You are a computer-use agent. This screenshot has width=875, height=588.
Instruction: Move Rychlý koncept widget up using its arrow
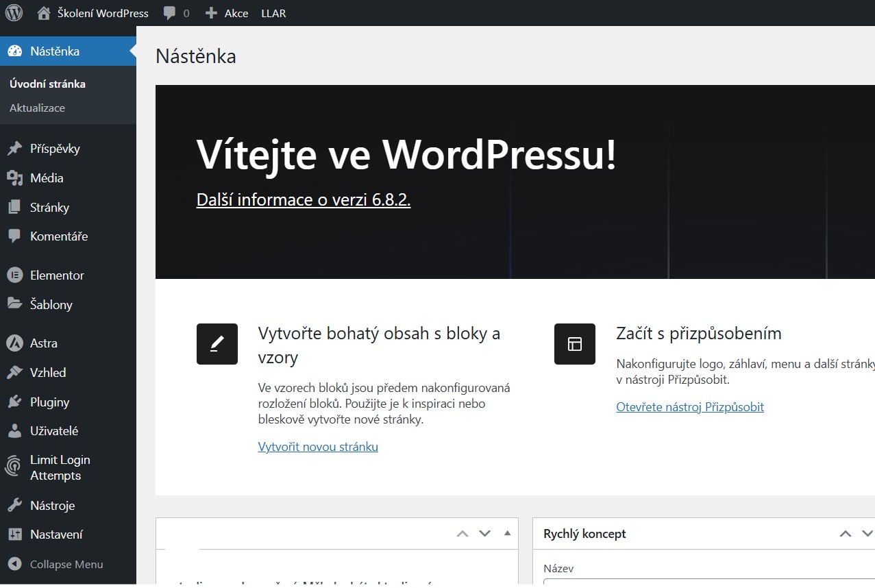click(845, 532)
